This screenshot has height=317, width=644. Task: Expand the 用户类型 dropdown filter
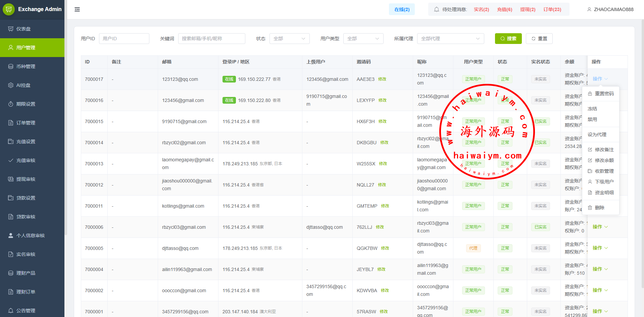363,39
